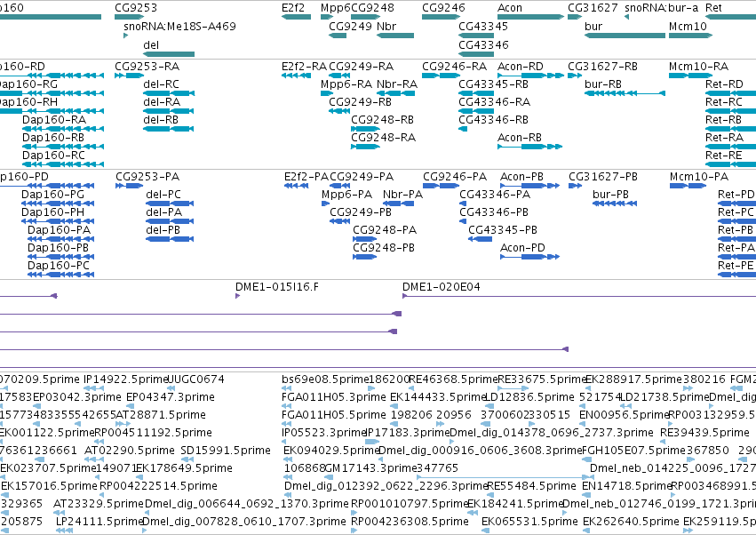Select transcript Dap160-RC
Screen dimensions: 756x535
[x=53, y=156]
